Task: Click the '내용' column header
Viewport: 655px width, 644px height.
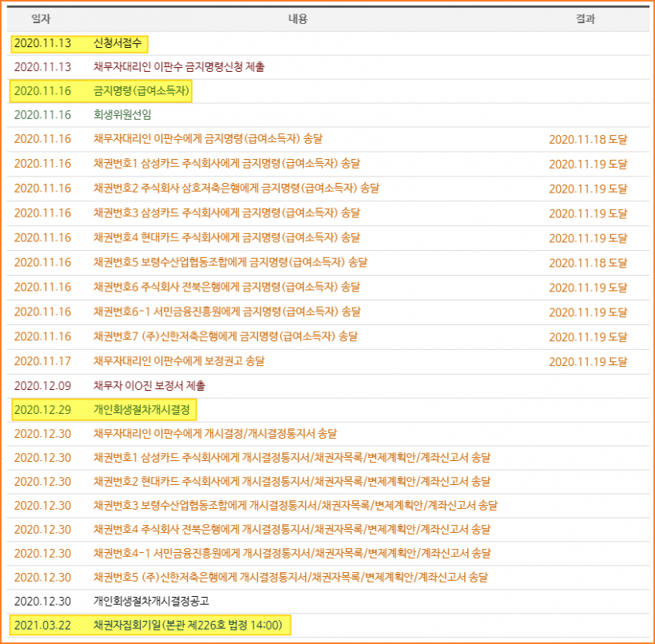Action: 298,19
